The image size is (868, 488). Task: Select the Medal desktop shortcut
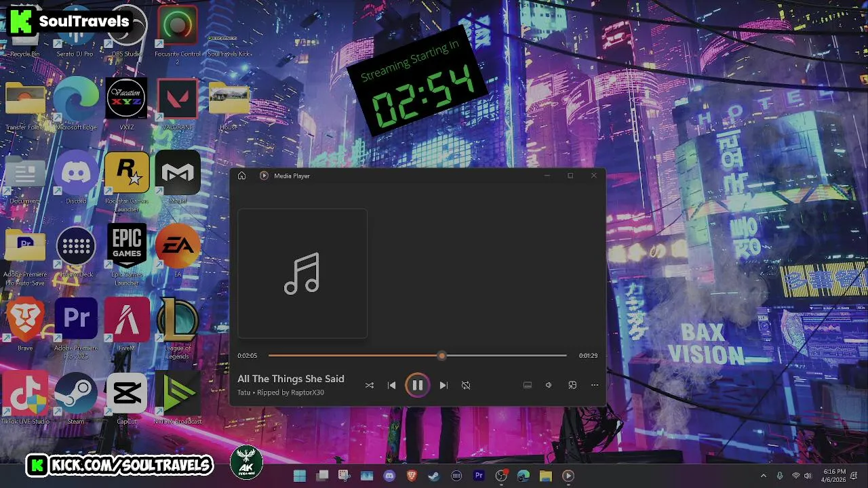coord(178,178)
